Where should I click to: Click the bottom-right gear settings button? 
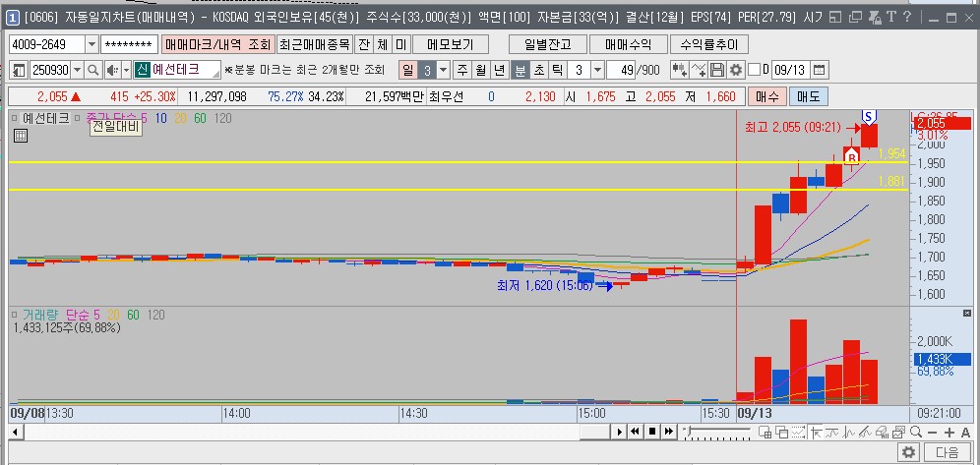[909, 452]
